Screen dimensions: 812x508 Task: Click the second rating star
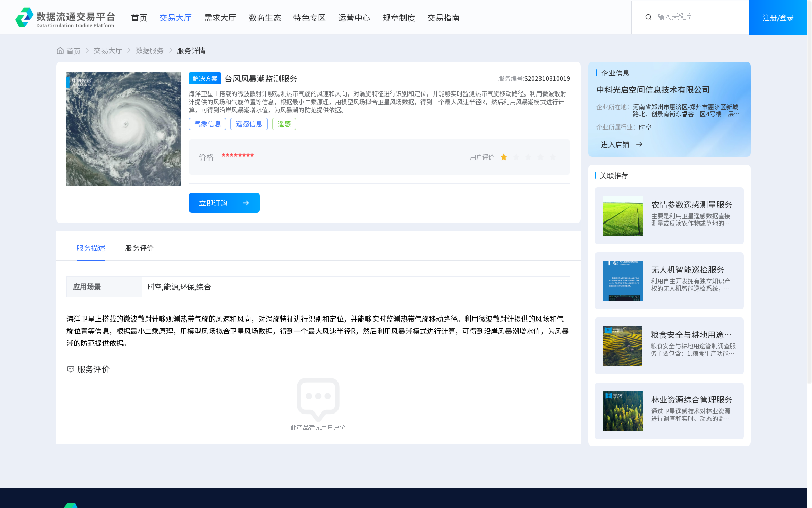[x=516, y=157]
